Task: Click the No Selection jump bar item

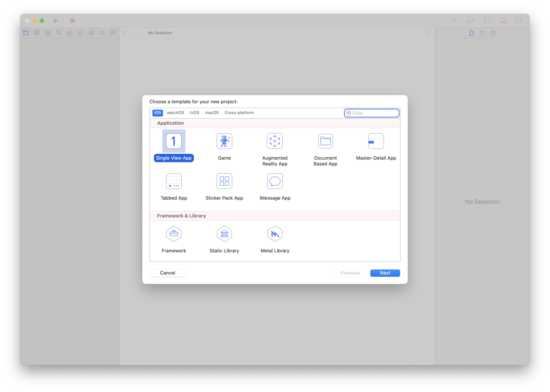Action: pyautogui.click(x=160, y=33)
